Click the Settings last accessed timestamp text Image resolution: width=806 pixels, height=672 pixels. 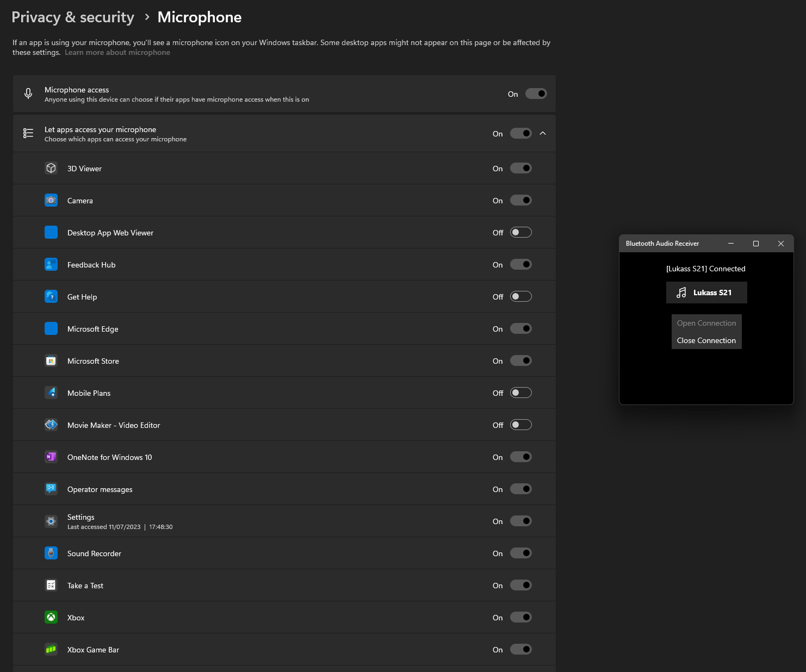pyautogui.click(x=120, y=527)
